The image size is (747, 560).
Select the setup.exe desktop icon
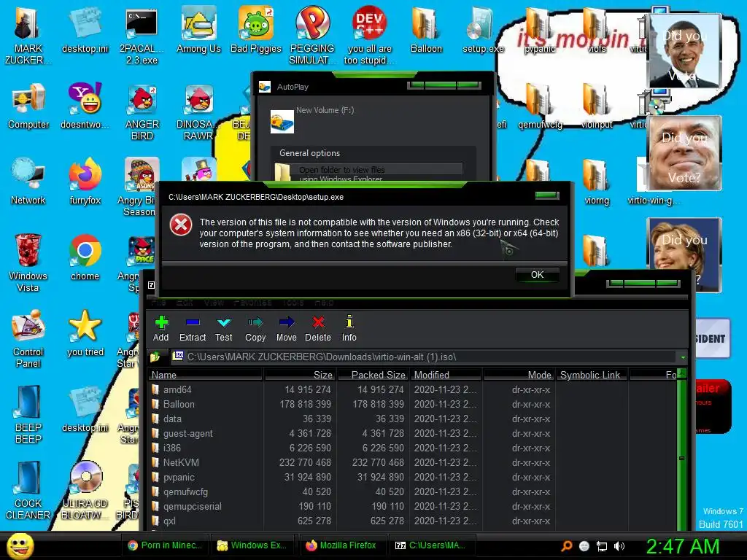(483, 29)
